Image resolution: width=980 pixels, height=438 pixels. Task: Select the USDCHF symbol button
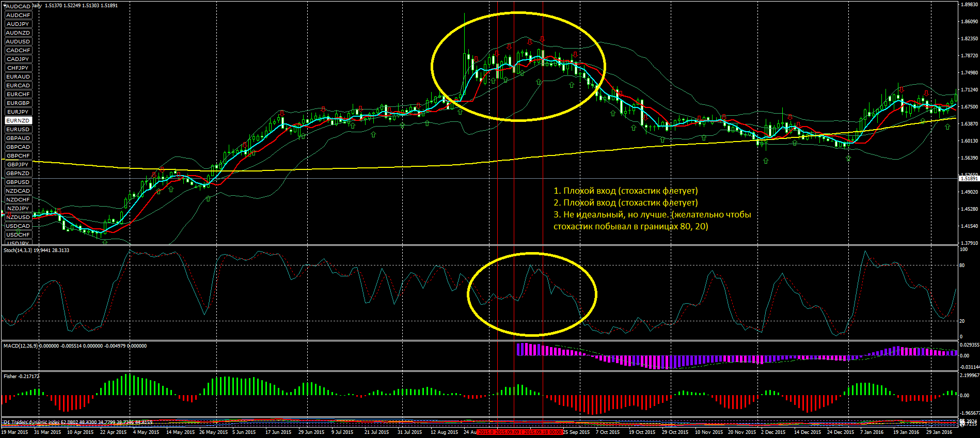pos(18,234)
